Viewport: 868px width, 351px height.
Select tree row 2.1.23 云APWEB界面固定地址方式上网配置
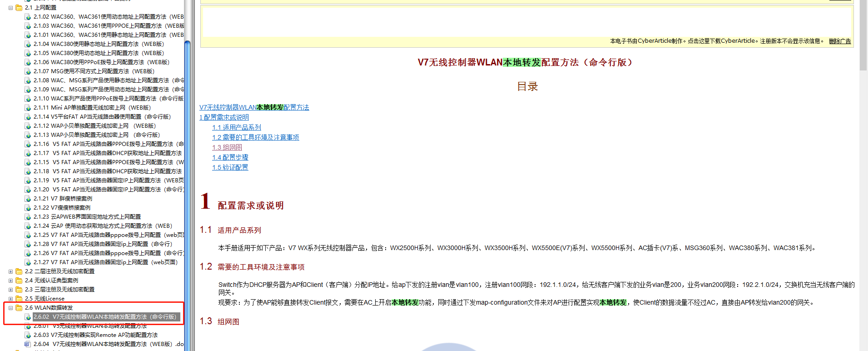pyautogui.click(x=87, y=217)
